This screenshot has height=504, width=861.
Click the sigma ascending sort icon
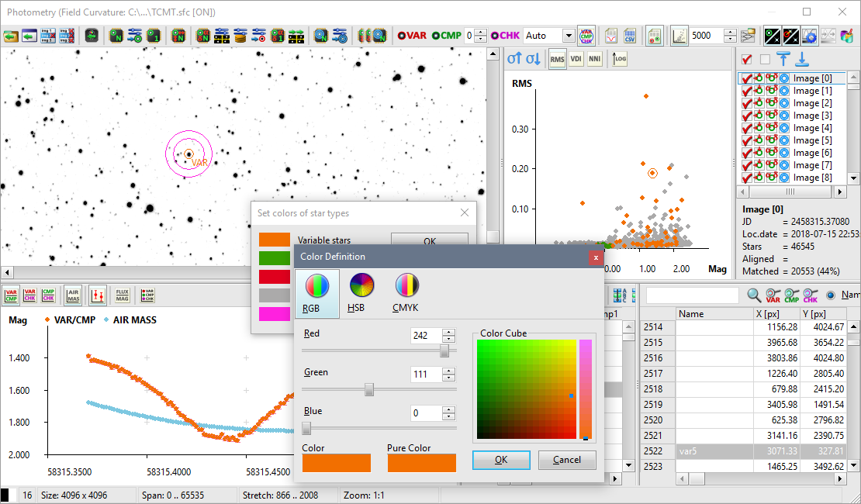(514, 59)
